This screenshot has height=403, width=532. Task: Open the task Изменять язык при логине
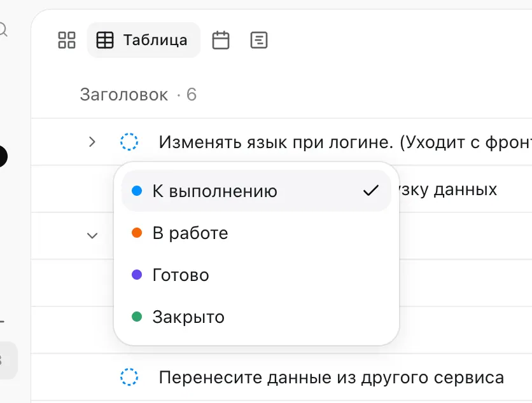click(x=345, y=142)
